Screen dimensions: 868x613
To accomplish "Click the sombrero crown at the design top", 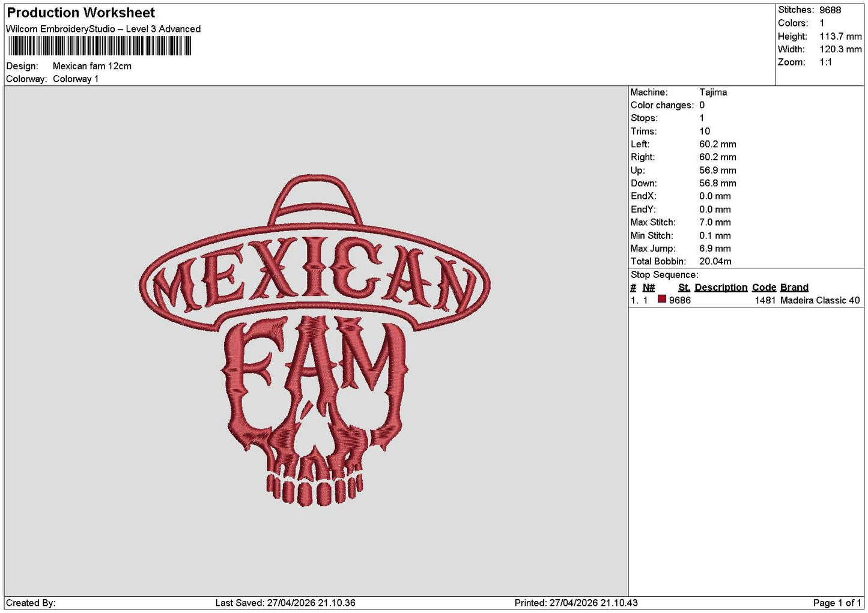I will (315, 199).
